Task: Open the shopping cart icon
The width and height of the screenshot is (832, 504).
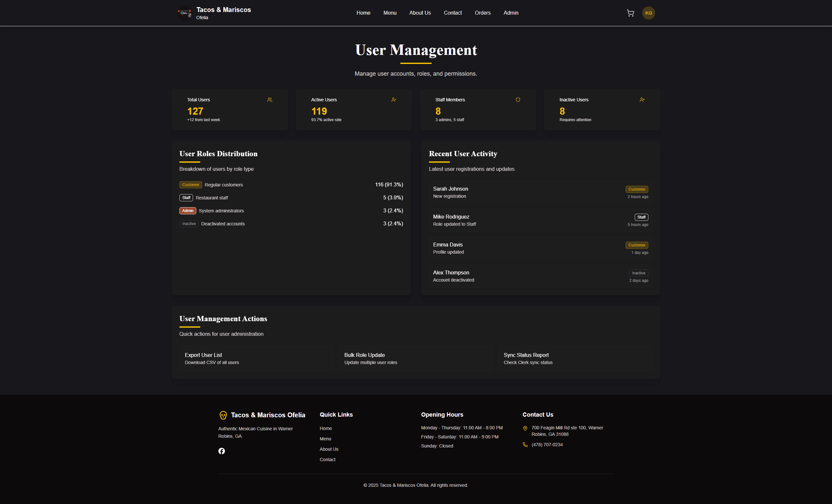Action: pos(630,13)
